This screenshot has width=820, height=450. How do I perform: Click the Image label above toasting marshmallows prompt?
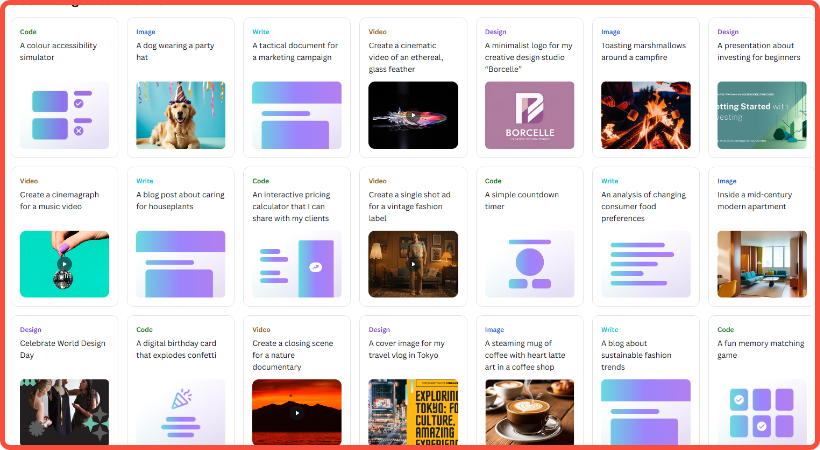(611, 32)
